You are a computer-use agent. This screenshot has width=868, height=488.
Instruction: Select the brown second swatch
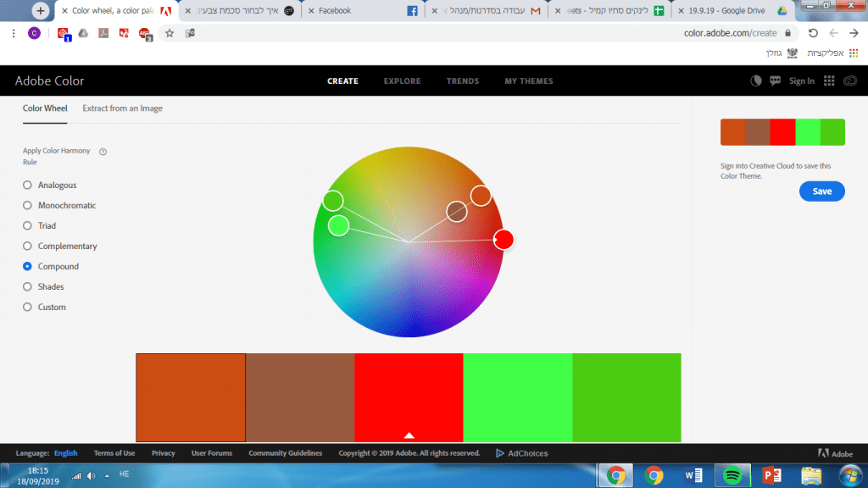click(x=299, y=398)
